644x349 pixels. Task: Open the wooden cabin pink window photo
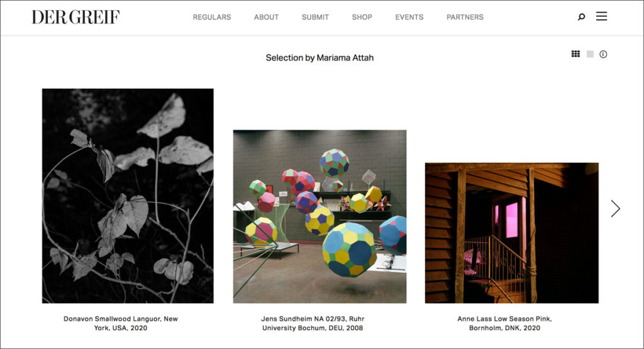[x=512, y=233]
